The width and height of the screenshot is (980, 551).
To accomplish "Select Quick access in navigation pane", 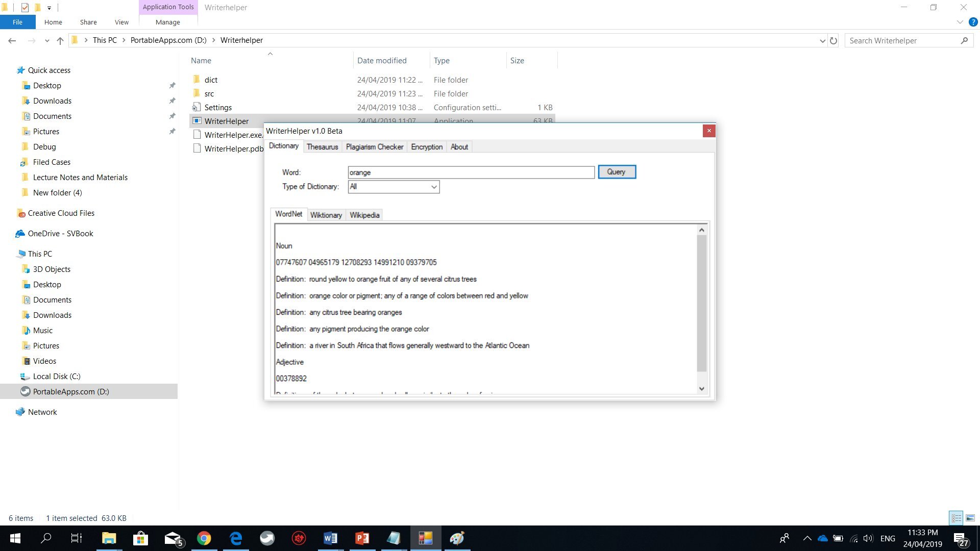I will 49,70.
